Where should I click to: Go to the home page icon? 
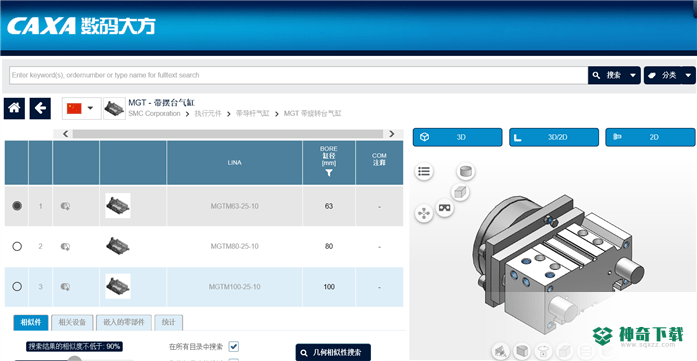(x=14, y=108)
